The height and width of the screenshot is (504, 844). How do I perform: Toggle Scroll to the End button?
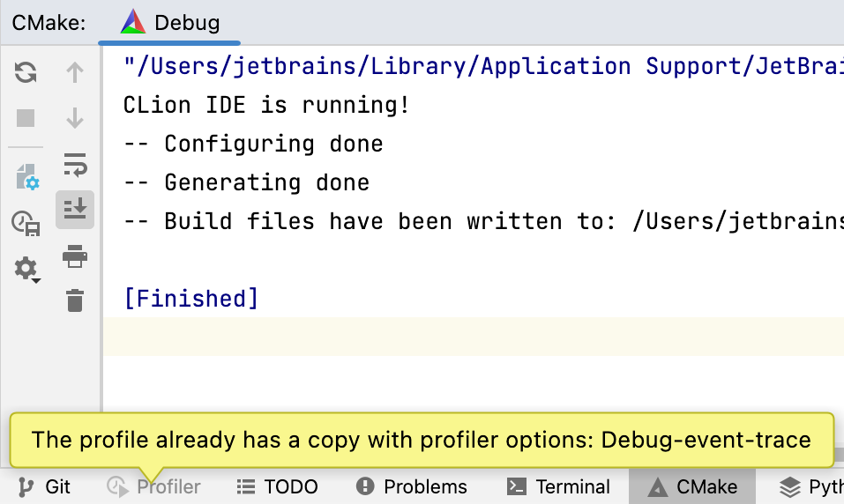coord(75,210)
